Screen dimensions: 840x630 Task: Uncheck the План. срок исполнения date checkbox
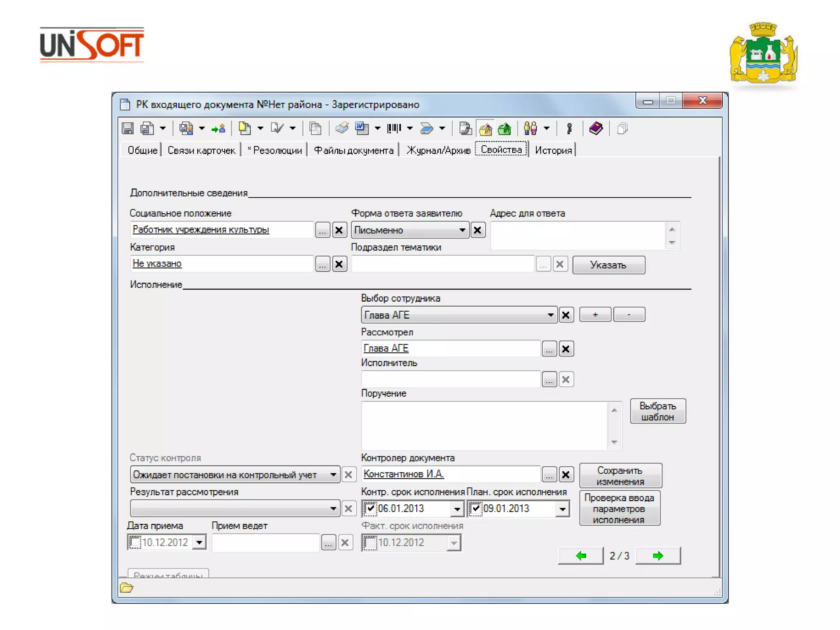[x=475, y=509]
